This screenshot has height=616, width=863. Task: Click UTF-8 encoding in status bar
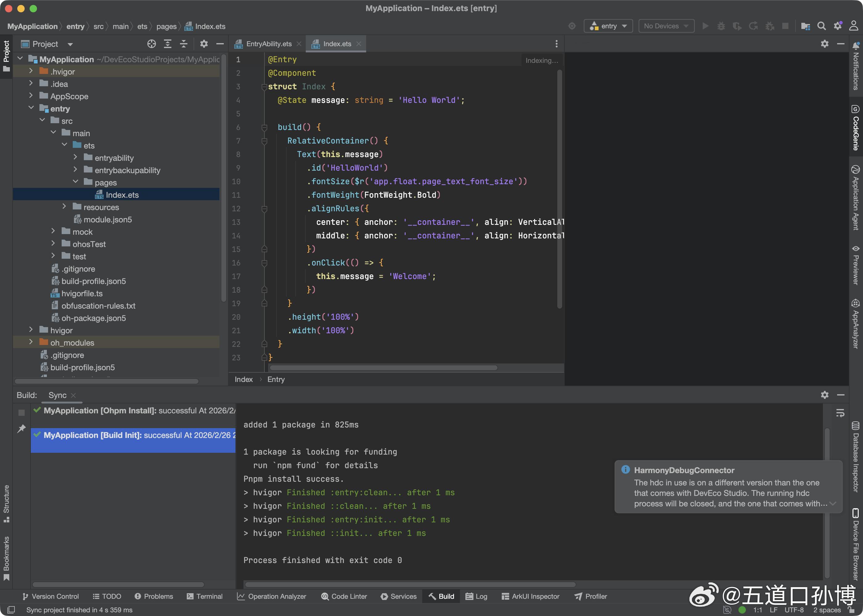pos(794,610)
